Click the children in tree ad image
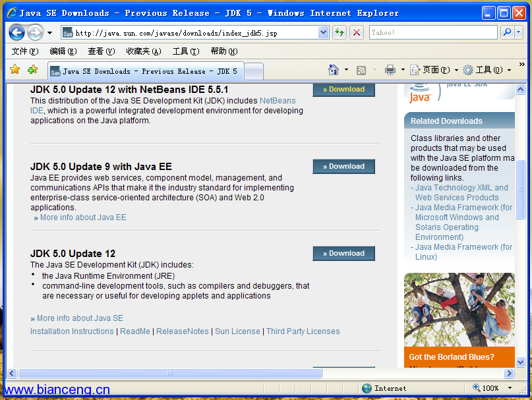The height and width of the screenshot is (400, 532). (459, 310)
